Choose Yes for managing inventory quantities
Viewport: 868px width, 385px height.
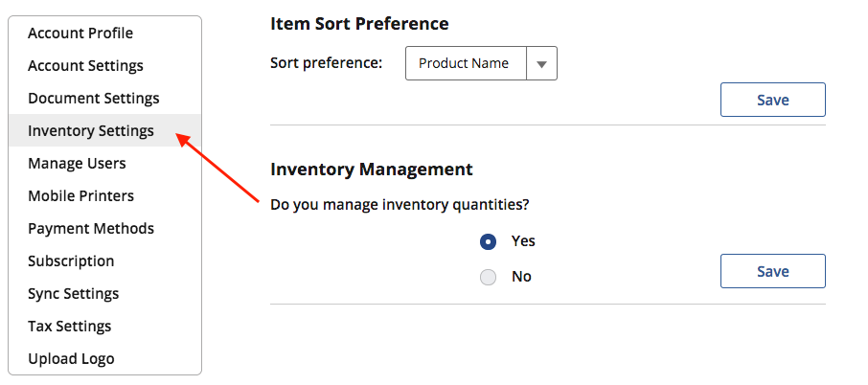(489, 242)
